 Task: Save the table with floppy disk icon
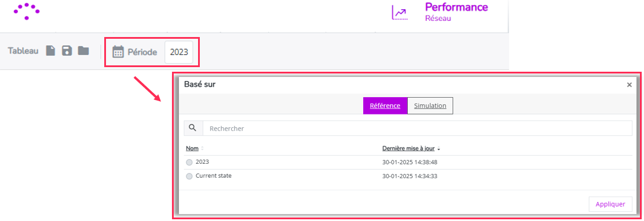point(67,51)
